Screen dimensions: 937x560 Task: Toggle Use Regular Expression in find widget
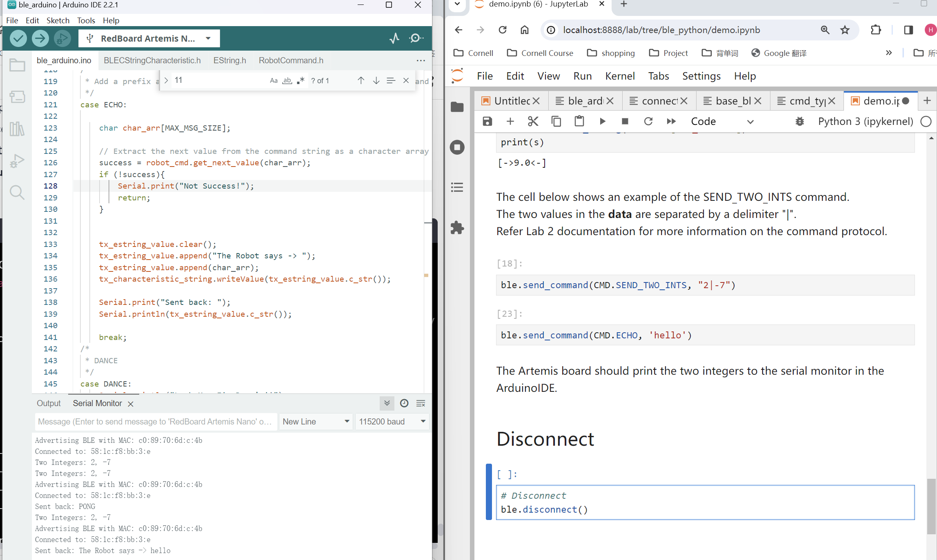click(301, 80)
